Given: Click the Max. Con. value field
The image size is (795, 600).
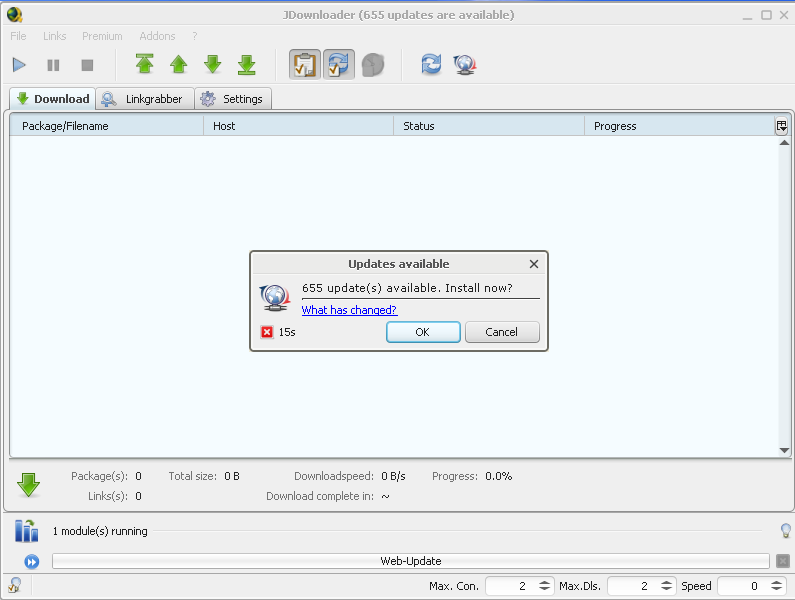Looking at the screenshot, I should point(510,586).
